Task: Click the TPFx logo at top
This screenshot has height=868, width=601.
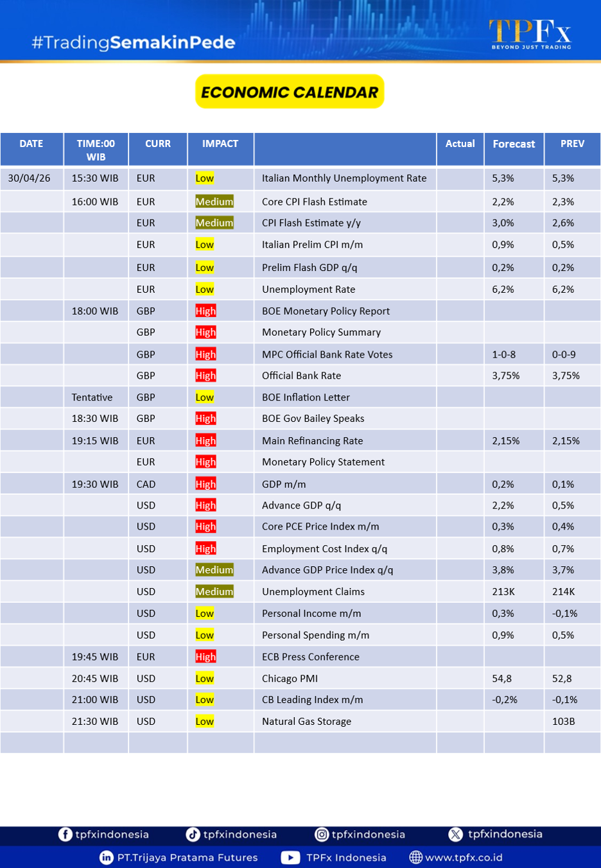Action: [530, 34]
